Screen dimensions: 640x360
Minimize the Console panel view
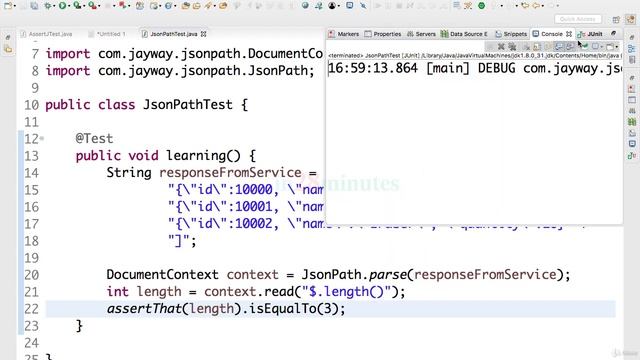[613, 33]
